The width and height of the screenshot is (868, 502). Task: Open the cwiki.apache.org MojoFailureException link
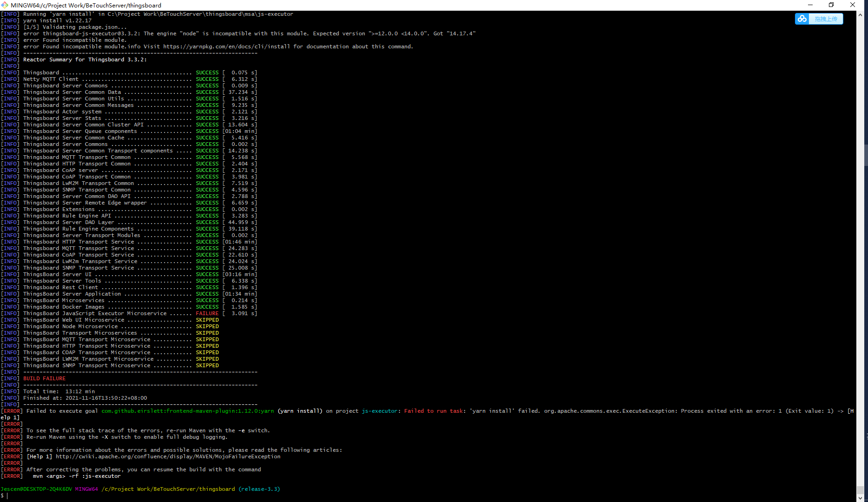(168, 456)
